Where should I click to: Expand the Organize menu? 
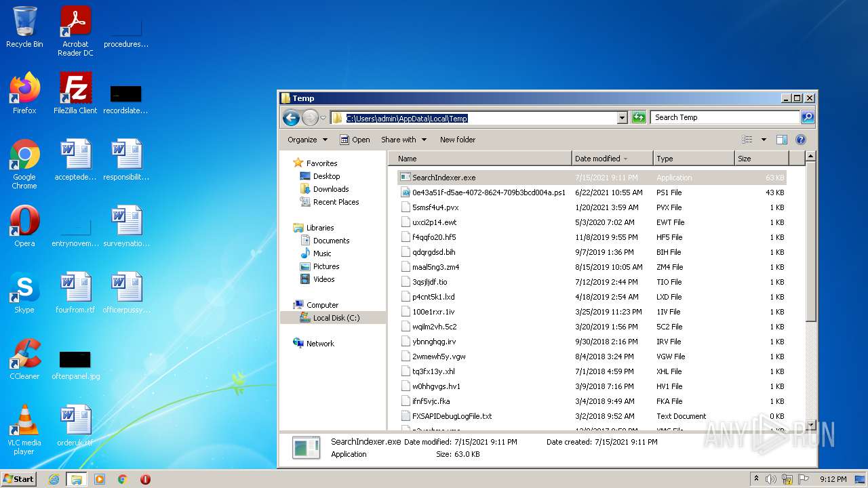click(307, 140)
